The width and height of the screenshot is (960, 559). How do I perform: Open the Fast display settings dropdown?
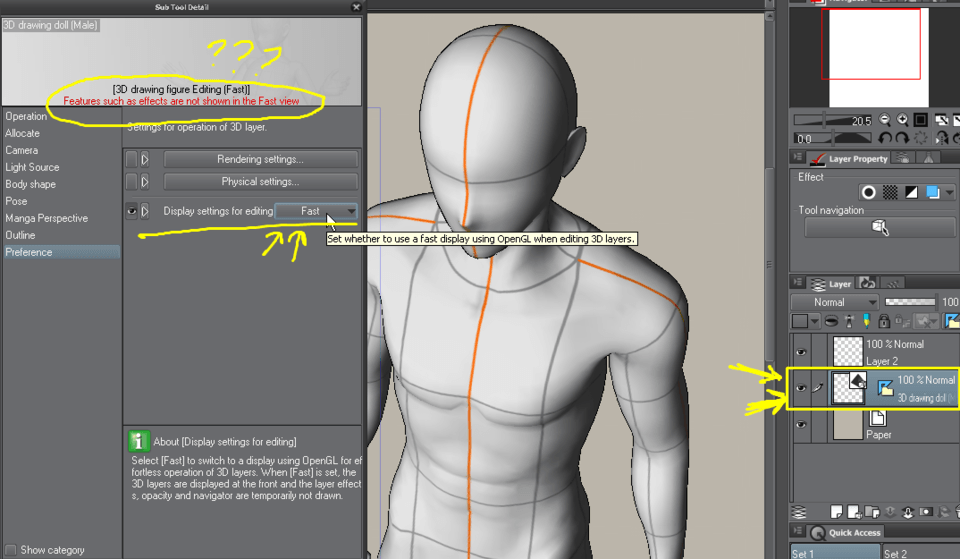click(x=317, y=211)
